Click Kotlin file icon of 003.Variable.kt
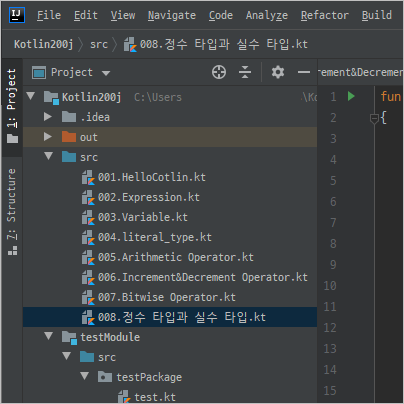The width and height of the screenshot is (404, 404). click(88, 217)
